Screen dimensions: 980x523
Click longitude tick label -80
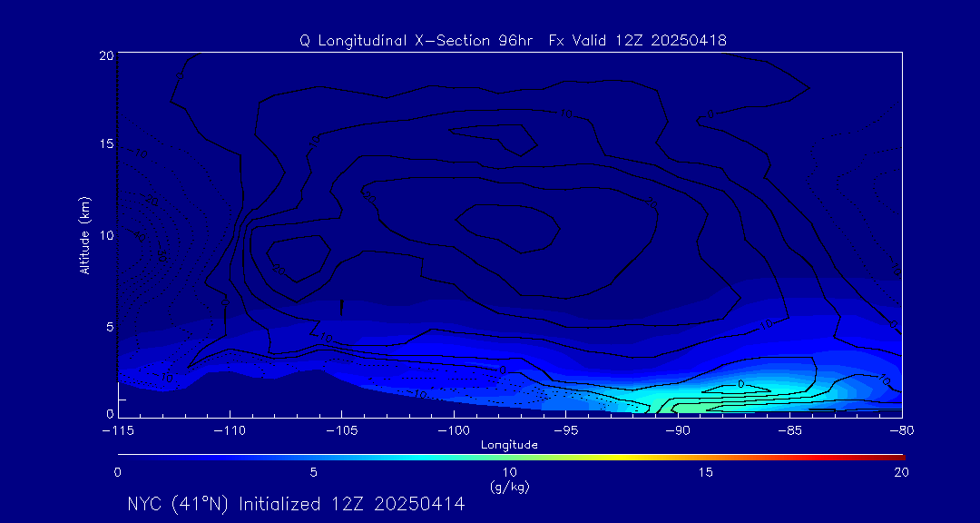click(x=902, y=431)
